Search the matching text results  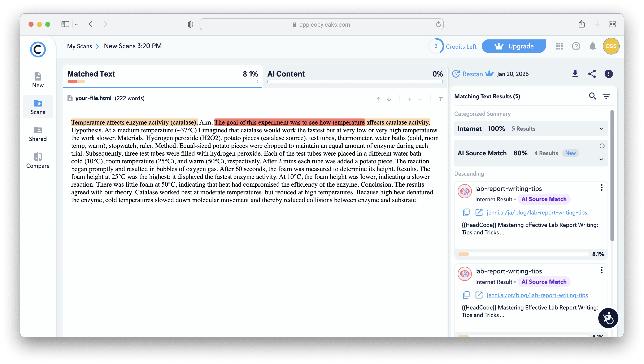point(592,96)
